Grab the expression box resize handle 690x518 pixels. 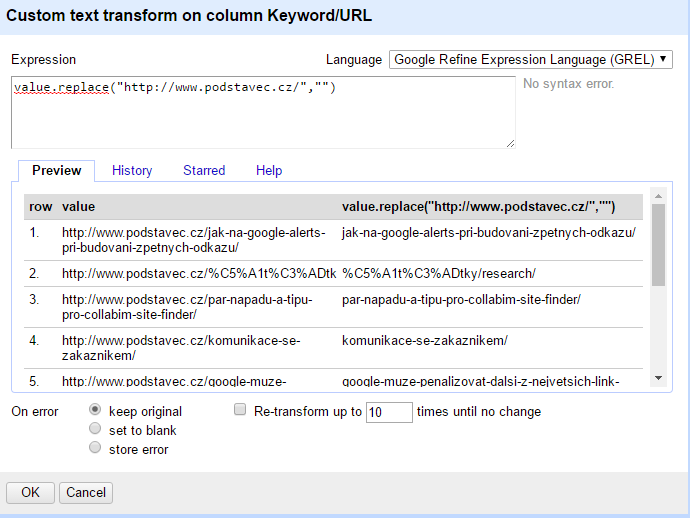tap(510, 143)
